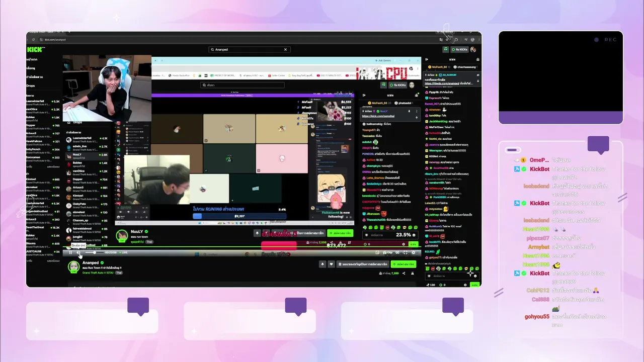Image resolution: width=644 pixels, height=362 pixels.
Task: Open your Kick account avatar menu
Action: click(473, 49)
